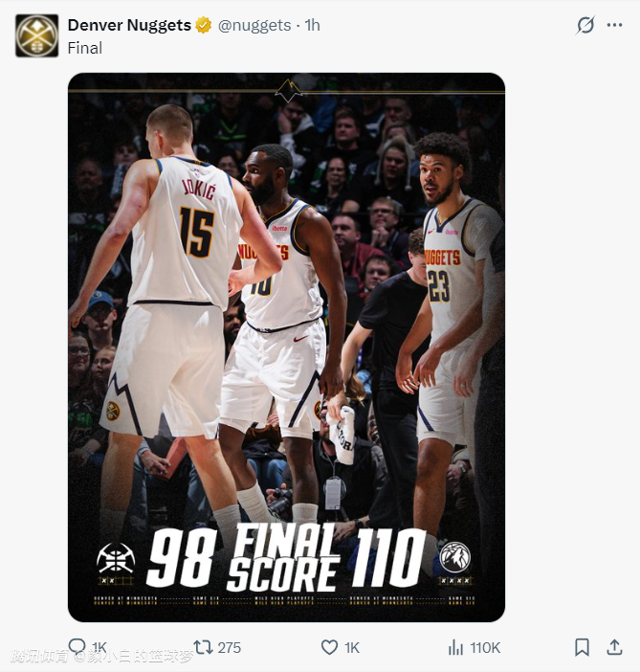This screenshot has width=640, height=672.
Task: Repost the tweet with retweet icon
Action: click(203, 647)
